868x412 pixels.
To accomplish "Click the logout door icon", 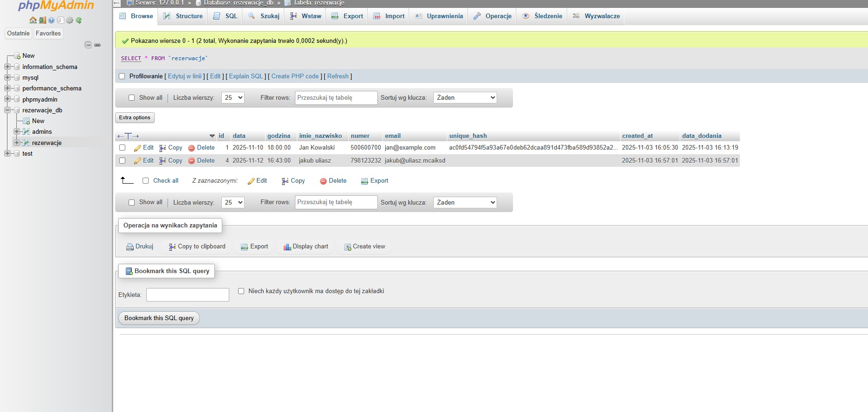I will point(42,21).
